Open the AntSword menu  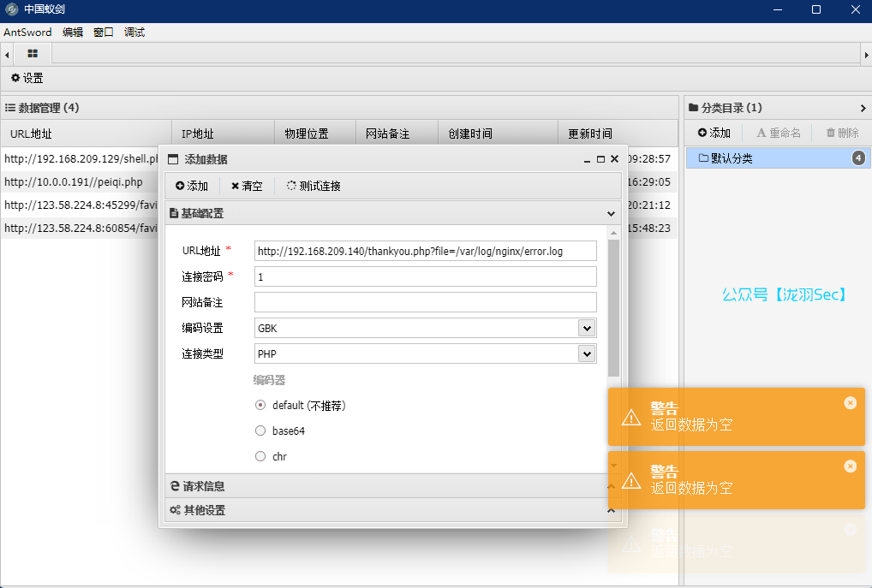click(x=27, y=33)
